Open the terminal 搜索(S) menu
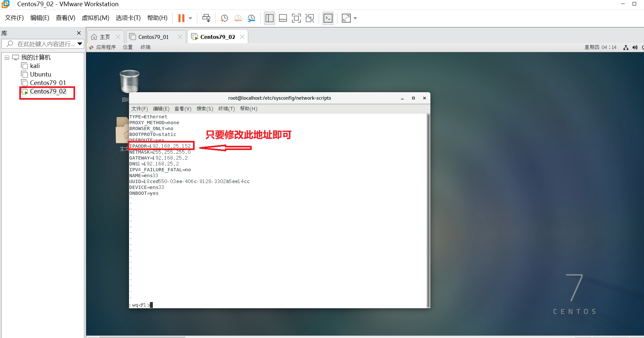 (x=205, y=109)
